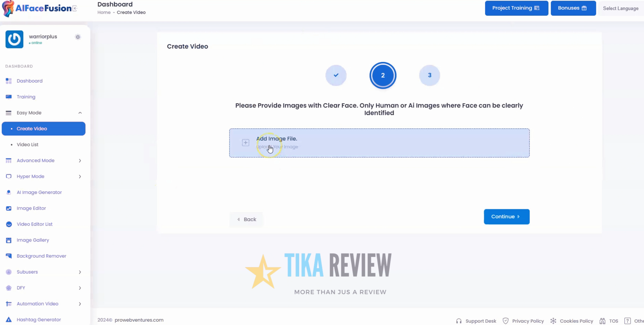
Task: Expand the Hyper Mode submenu
Action: tap(80, 176)
